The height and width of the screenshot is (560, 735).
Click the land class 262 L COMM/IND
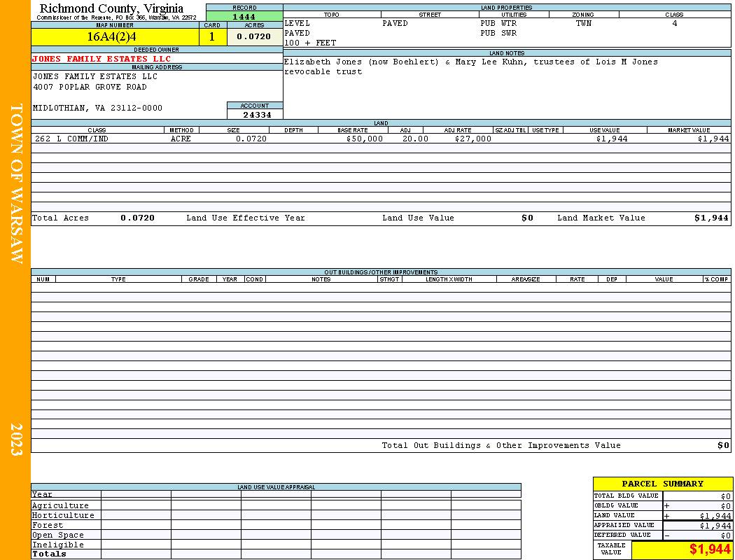click(x=71, y=139)
